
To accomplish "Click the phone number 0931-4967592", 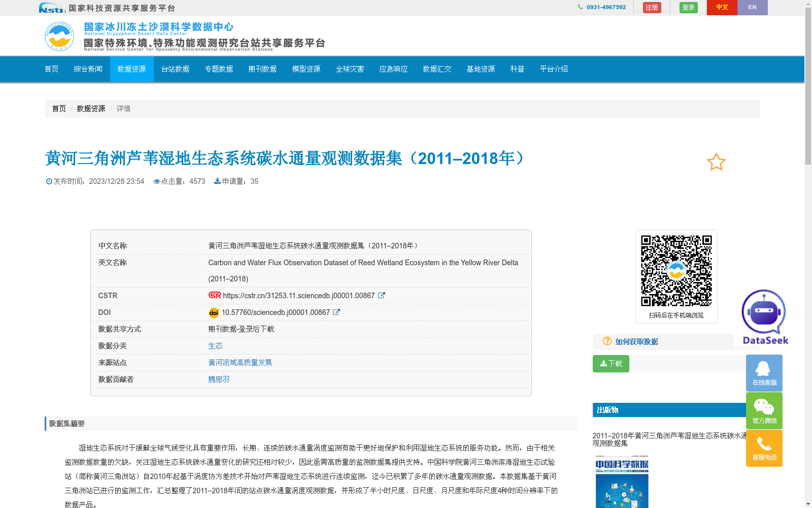I will pos(606,7).
